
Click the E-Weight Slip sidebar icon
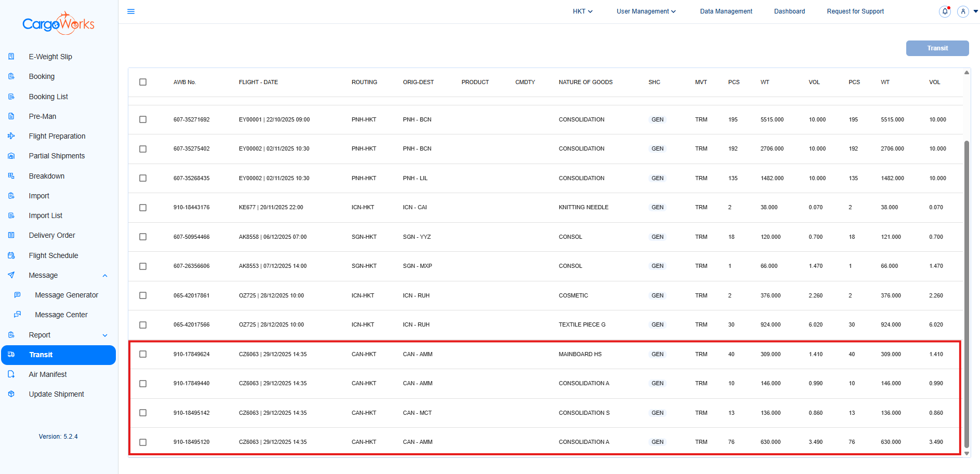(x=11, y=57)
